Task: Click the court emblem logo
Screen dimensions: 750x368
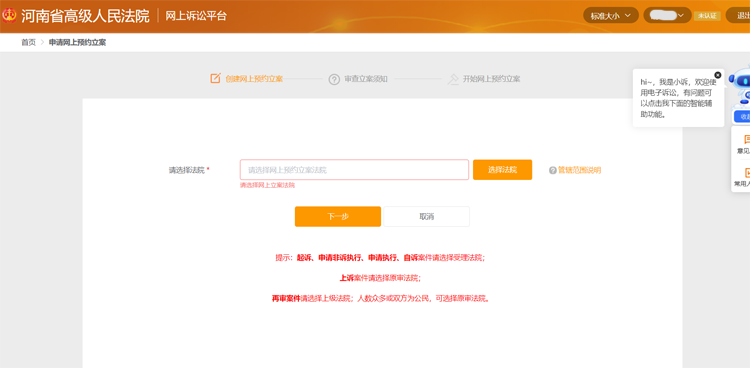Action: click(x=9, y=16)
